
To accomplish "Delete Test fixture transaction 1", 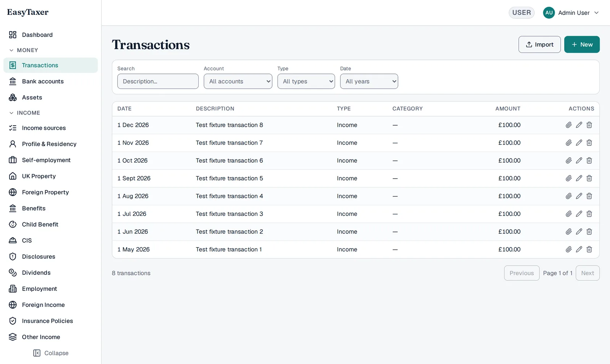I will [589, 249].
